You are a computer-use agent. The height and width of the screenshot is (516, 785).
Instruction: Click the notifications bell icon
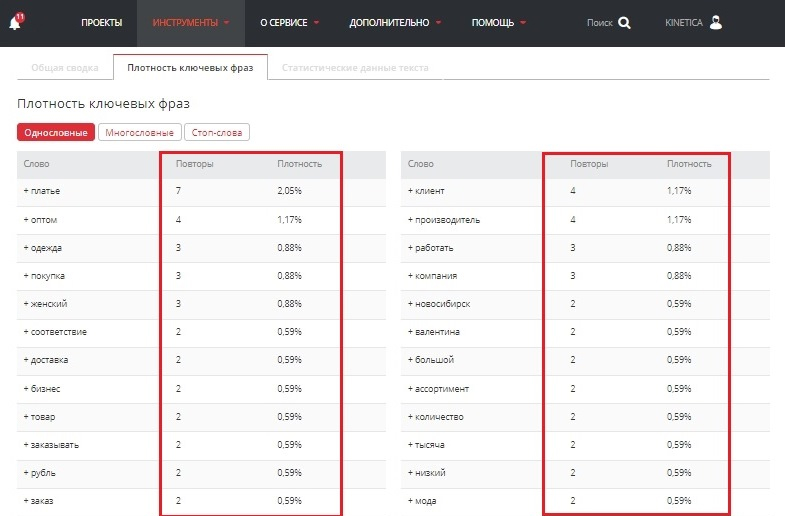tap(15, 23)
